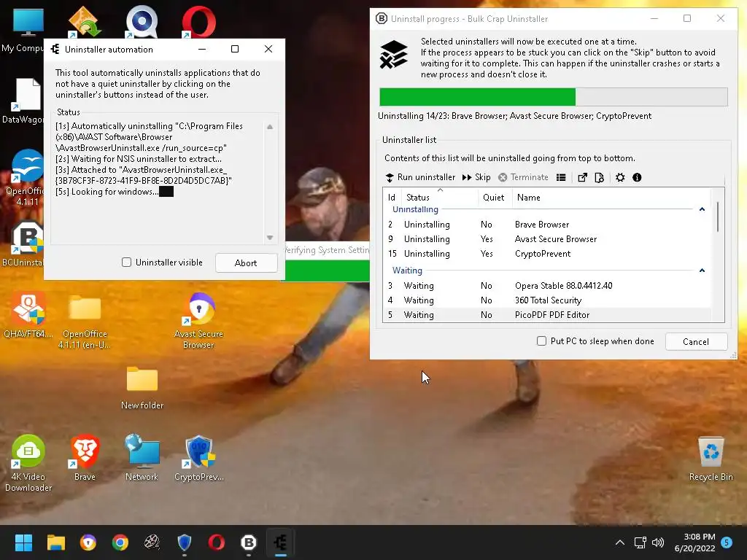Select QHAVFT64 desktop icon

(x=28, y=315)
